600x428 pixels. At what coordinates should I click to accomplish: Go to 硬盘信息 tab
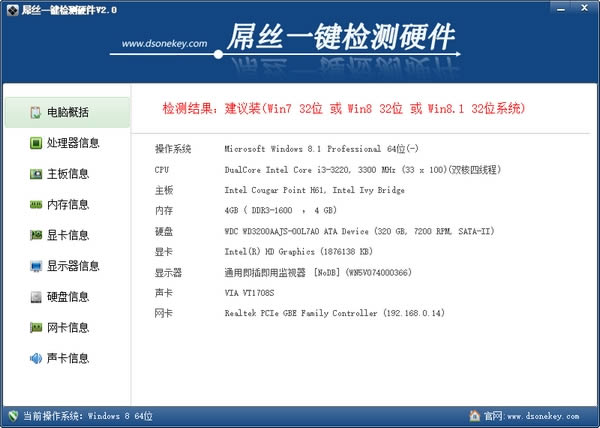(67, 297)
